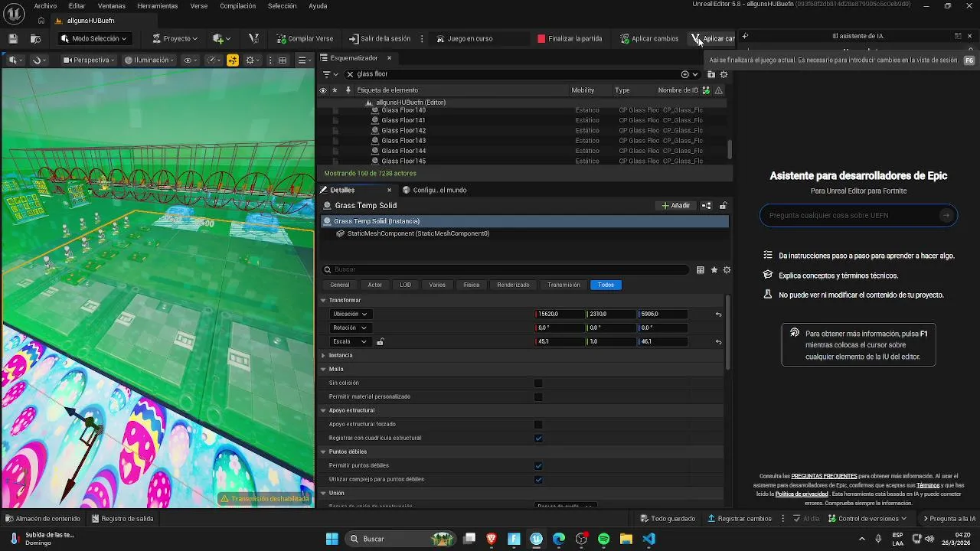Open the viewport show flags eye dropdown
This screenshot has height=551, width=980.
191,60
